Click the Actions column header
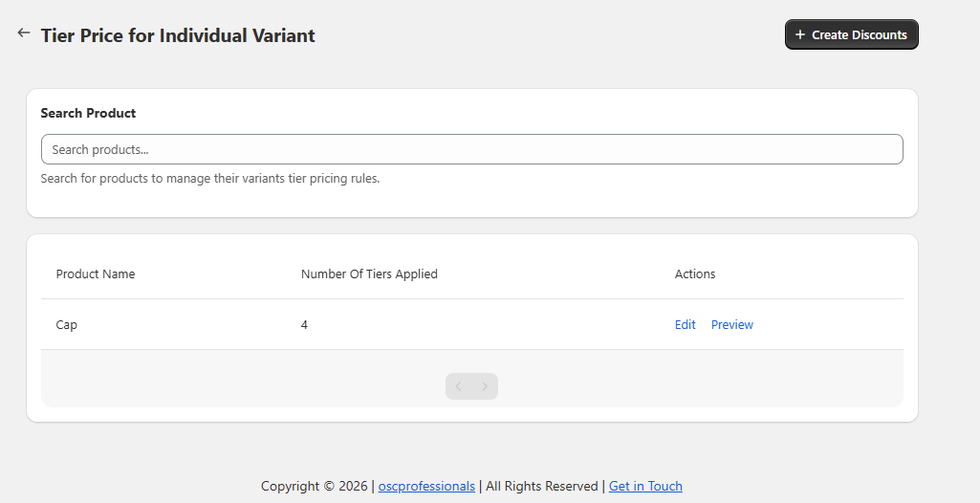This screenshot has width=980, height=503. pos(695,274)
